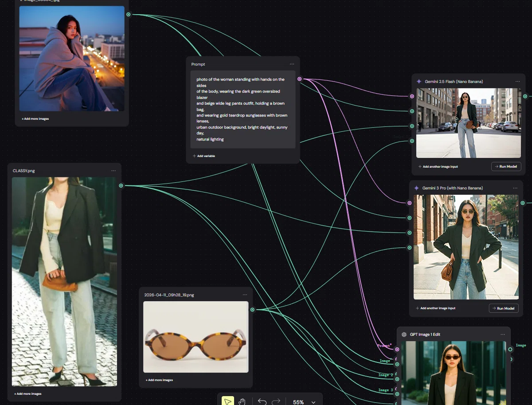Add another image input to Gemini 3 Pro

[x=435, y=308]
